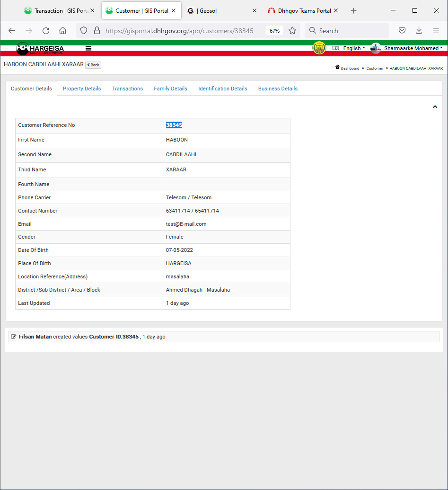This screenshot has width=448, height=490.
Task: Click second name value CABDILAAHI
Action: (181, 154)
